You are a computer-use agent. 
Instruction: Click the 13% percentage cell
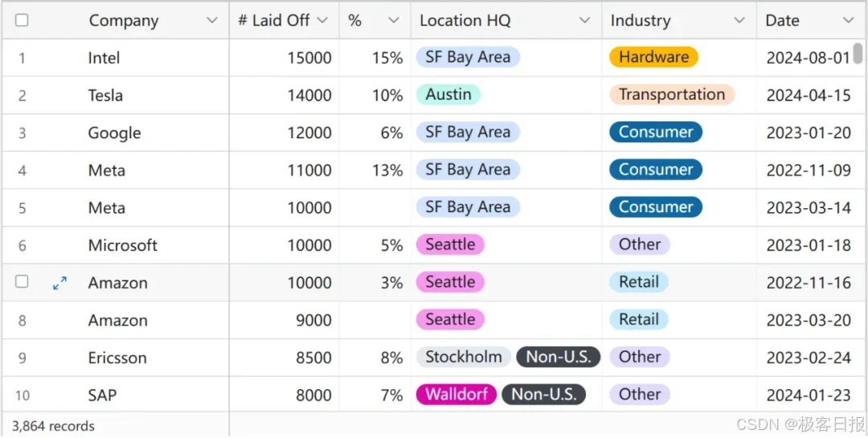click(375, 170)
